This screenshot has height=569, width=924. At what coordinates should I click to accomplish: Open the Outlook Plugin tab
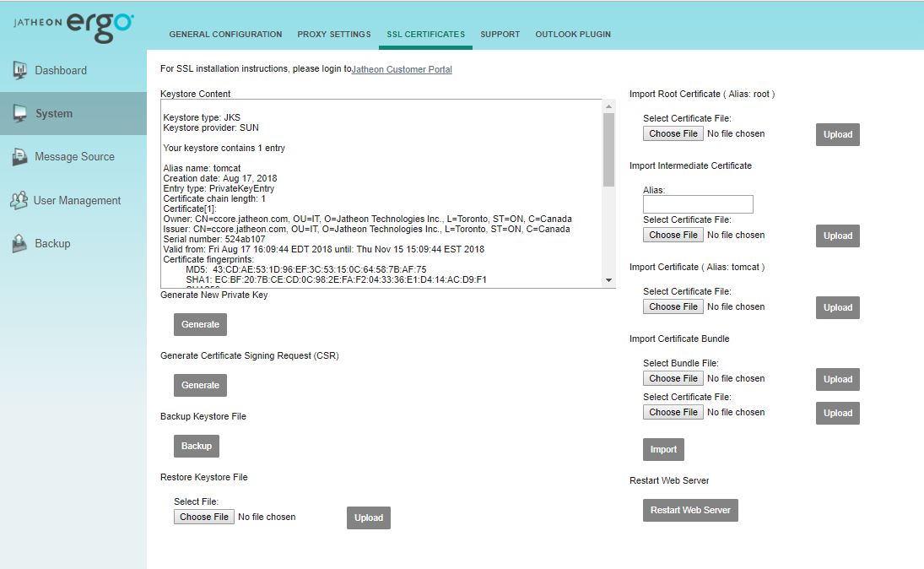coord(573,35)
